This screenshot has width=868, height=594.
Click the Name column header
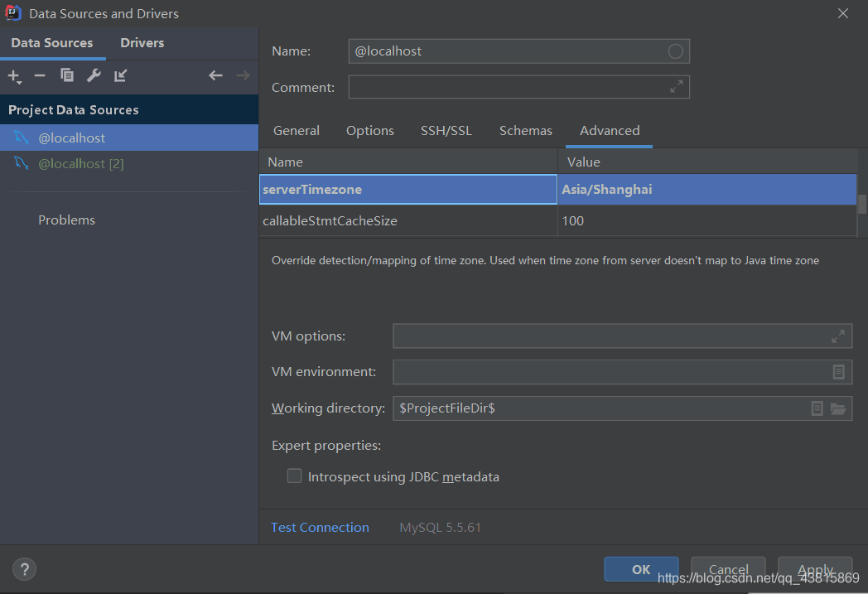pyautogui.click(x=408, y=162)
